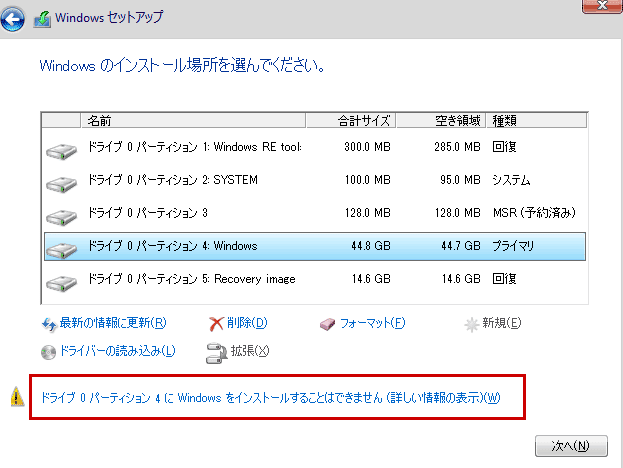Click the format eraser icon
Viewport: 623px width, 468px height.
click(x=329, y=324)
